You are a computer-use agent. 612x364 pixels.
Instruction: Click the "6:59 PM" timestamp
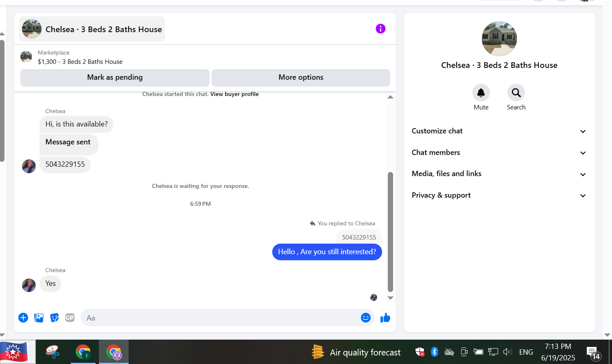click(x=201, y=204)
